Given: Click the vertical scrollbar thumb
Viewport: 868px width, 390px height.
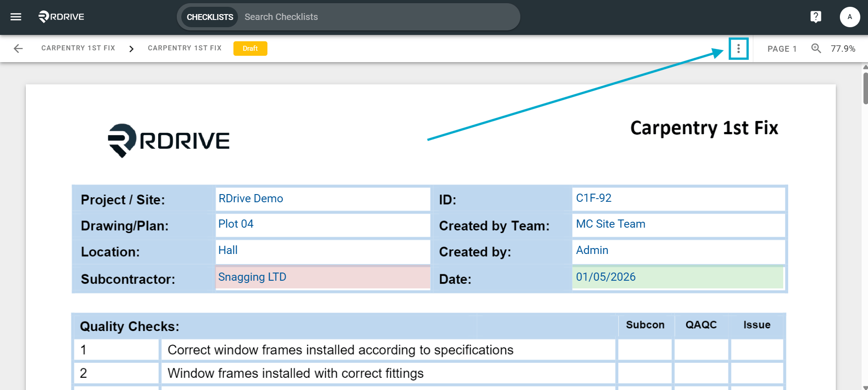Looking at the screenshot, I should (865, 88).
